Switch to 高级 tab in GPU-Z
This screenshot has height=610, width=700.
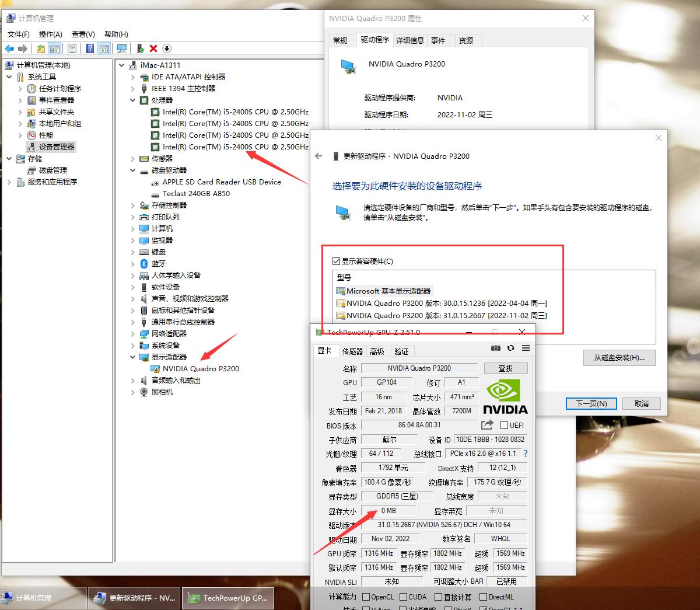coord(377,351)
